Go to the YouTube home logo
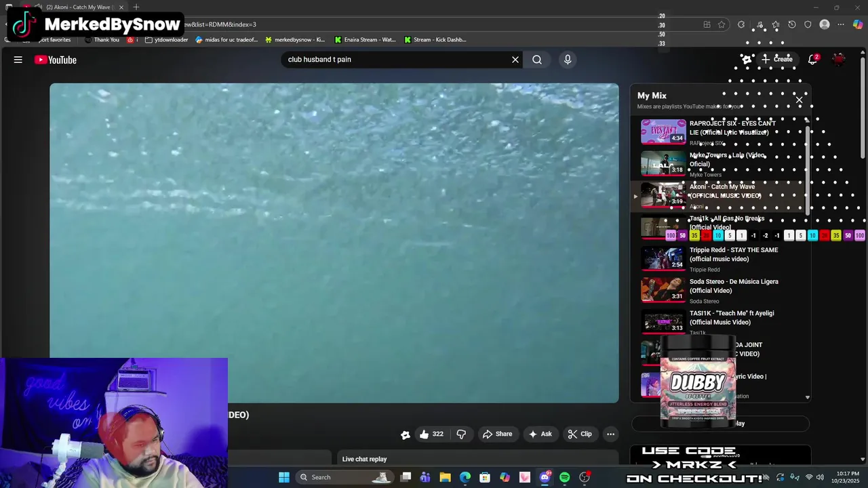Viewport: 868px width, 488px height. (x=56, y=60)
